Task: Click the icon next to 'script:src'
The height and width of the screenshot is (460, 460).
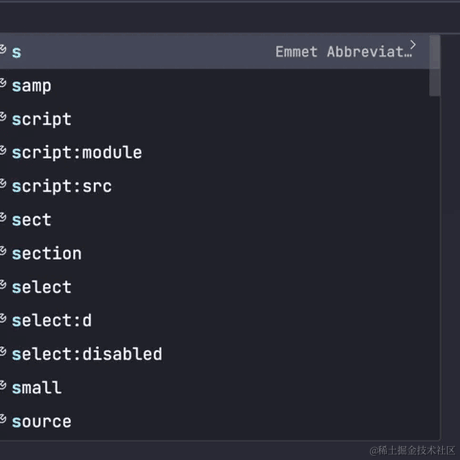Action: click(x=3, y=184)
